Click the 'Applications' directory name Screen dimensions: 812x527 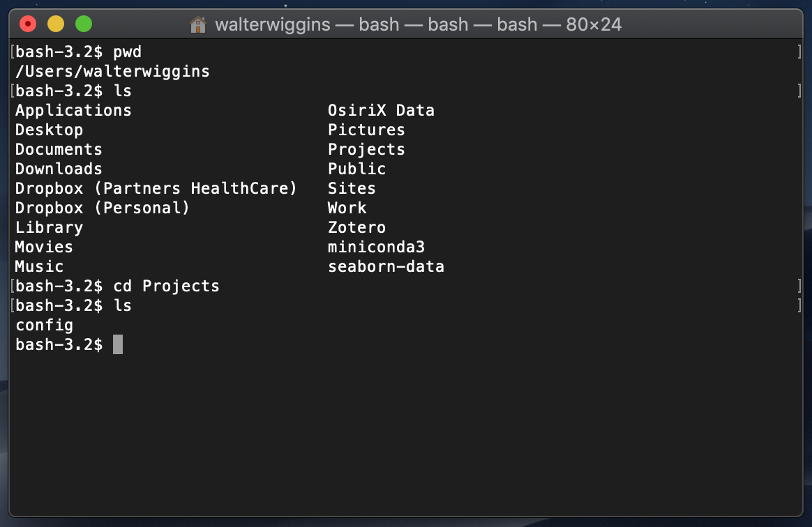[73, 110]
